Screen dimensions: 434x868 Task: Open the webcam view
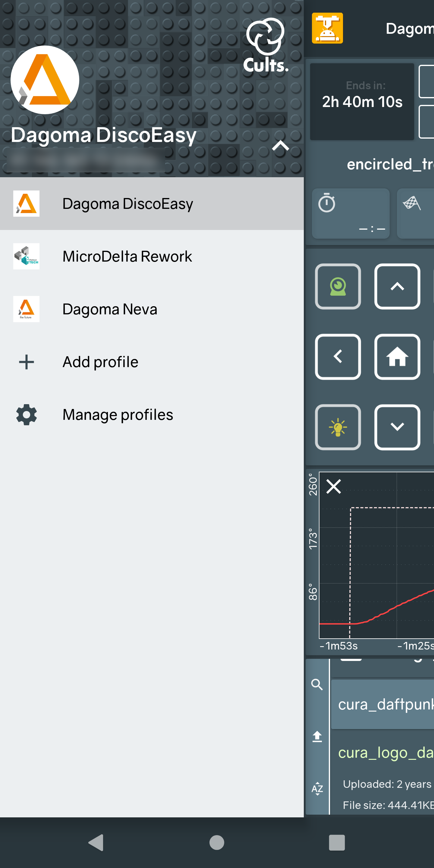(x=338, y=286)
